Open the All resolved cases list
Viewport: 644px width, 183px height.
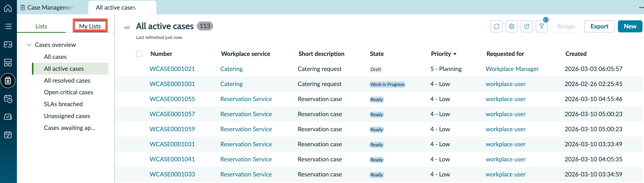click(67, 81)
